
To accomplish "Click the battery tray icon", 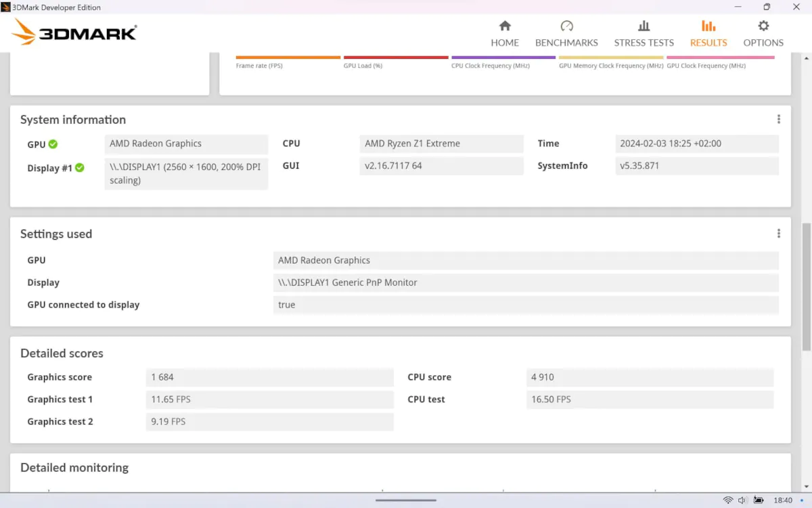I will pos(760,501).
